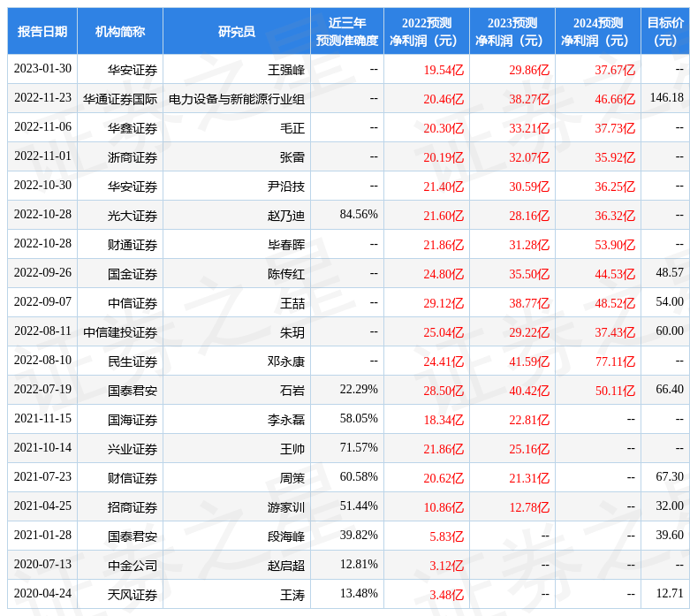This screenshot has height=616, width=690.
Task: Open the 天风证券 institution cell
Action: tap(133, 595)
